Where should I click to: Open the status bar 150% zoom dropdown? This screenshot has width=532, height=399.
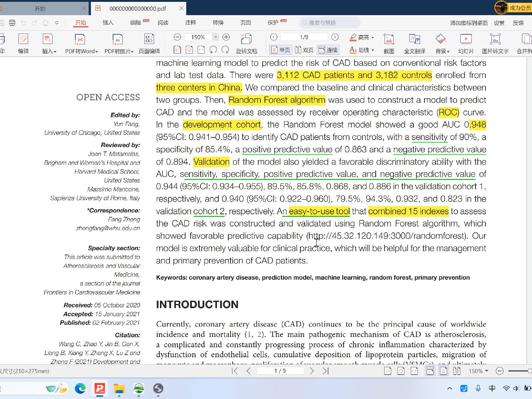click(478, 371)
